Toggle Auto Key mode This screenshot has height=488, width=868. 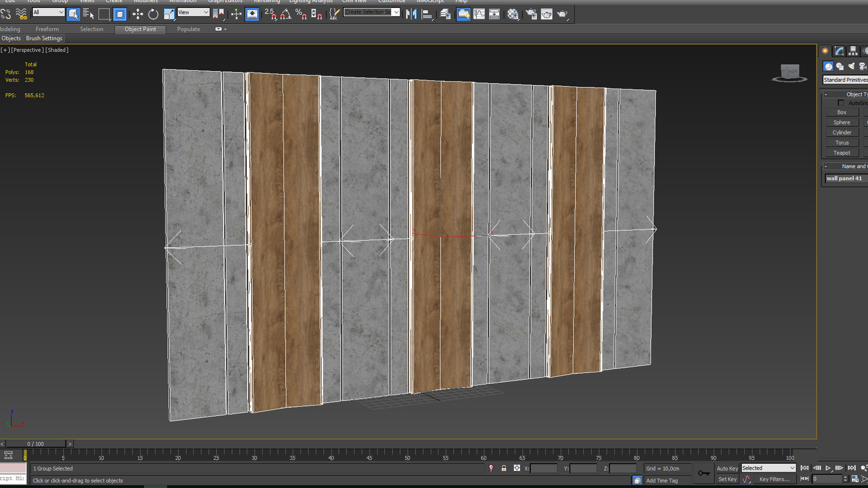727,469
